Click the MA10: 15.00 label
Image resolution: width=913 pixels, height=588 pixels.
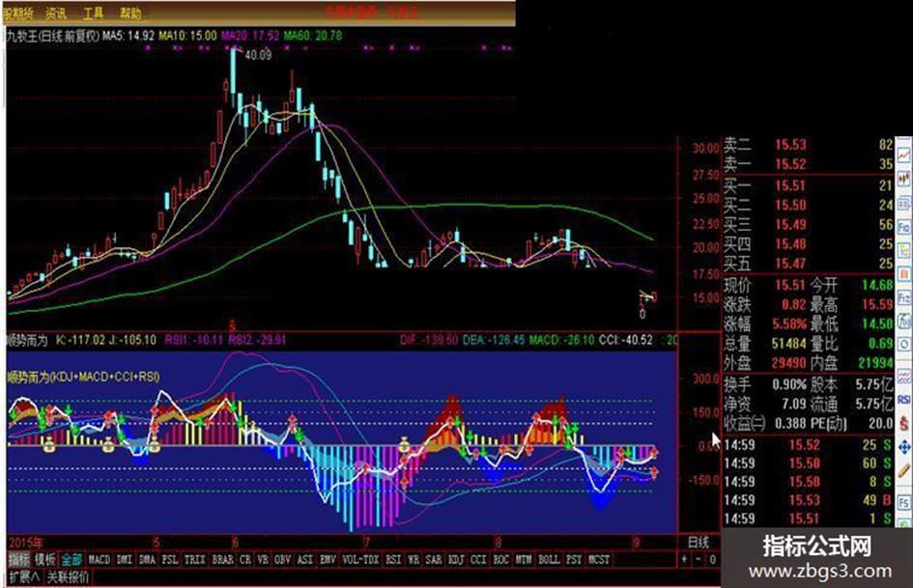tap(187, 36)
